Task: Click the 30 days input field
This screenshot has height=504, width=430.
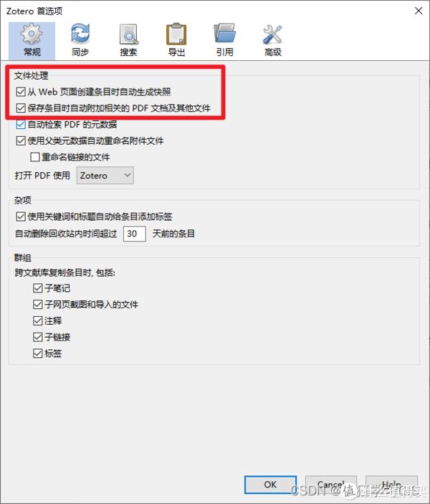Action: pyautogui.click(x=134, y=234)
